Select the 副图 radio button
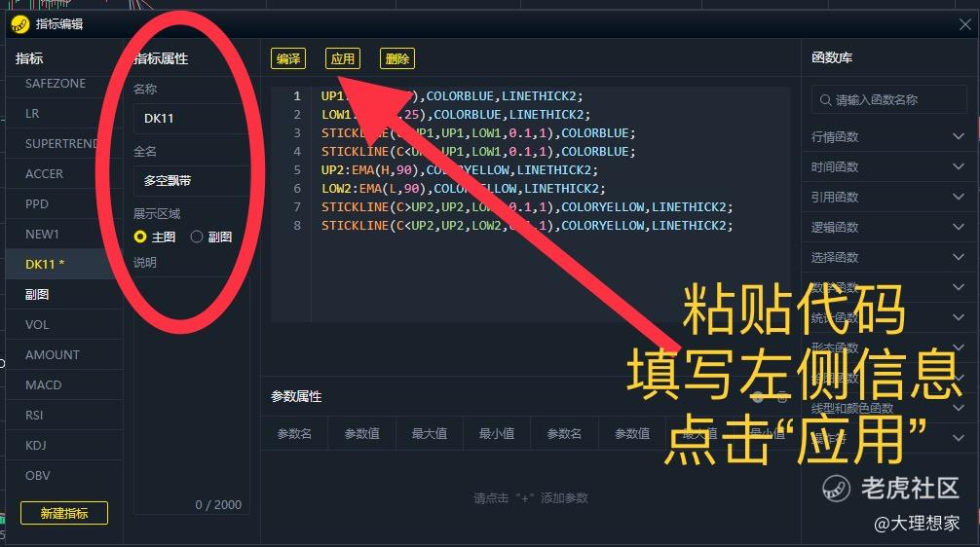 (x=197, y=237)
